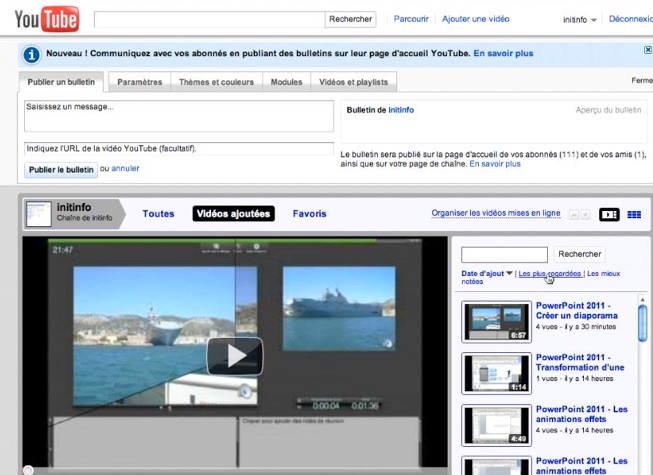Click the scroll up arrow of video list
This screenshot has height=475, width=653.
pos(643,300)
